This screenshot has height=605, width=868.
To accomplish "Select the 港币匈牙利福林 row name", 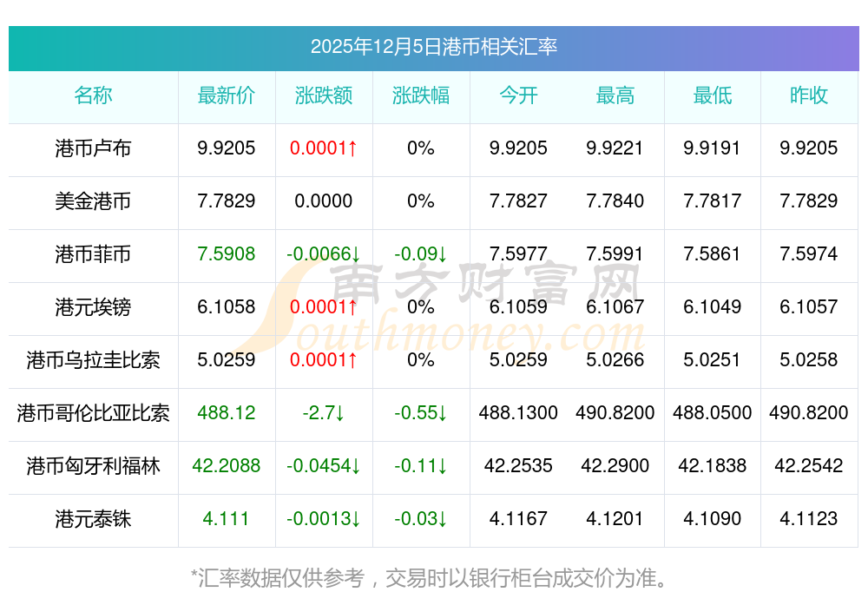I will [93, 466].
